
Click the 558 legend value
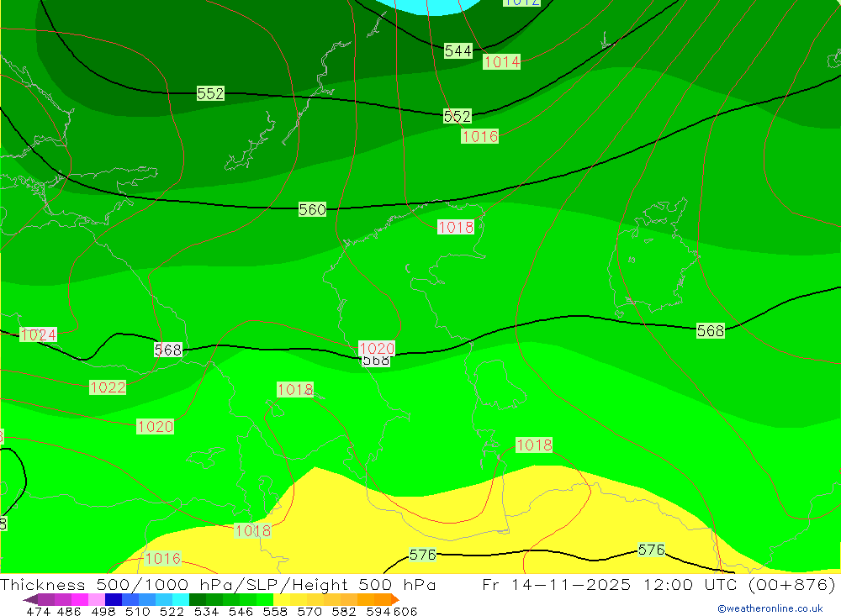pos(275,611)
